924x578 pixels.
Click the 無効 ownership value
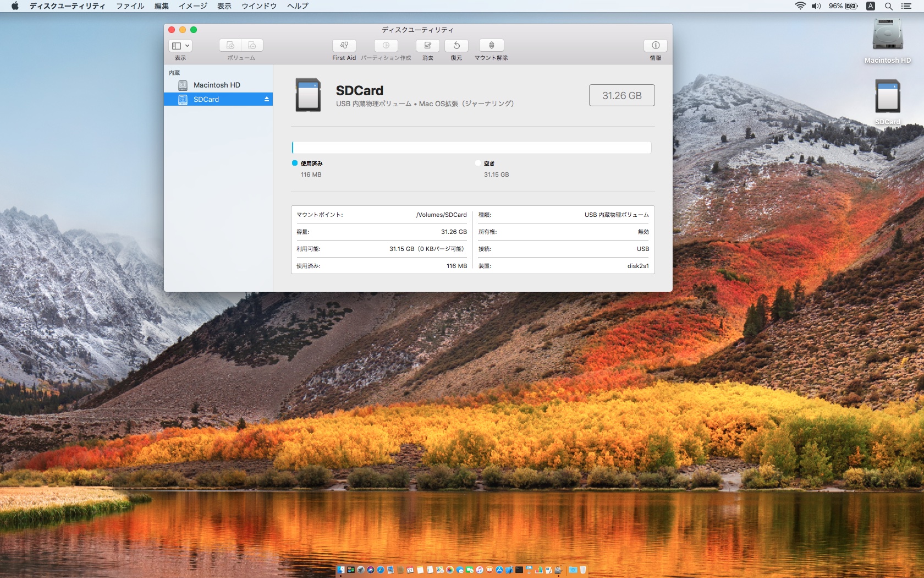[643, 232]
